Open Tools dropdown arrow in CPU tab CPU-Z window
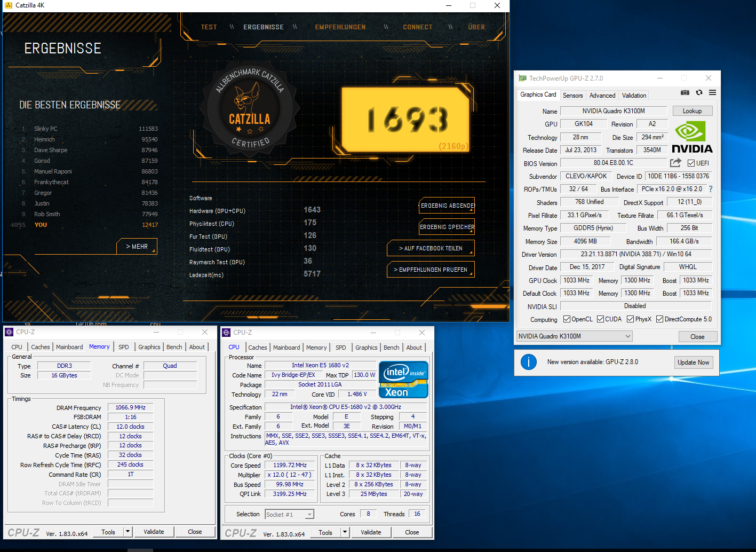The width and height of the screenshot is (756, 552). point(345,532)
